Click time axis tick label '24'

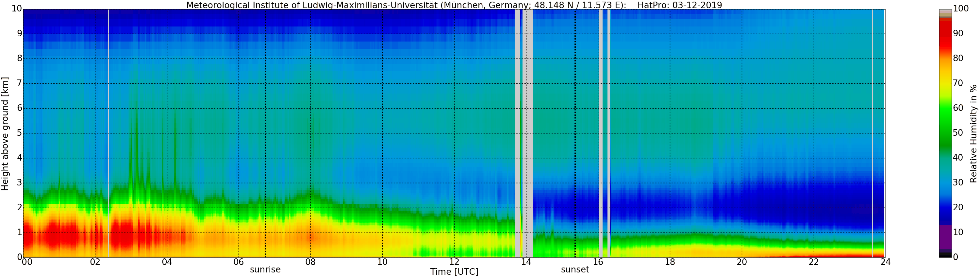(885, 262)
